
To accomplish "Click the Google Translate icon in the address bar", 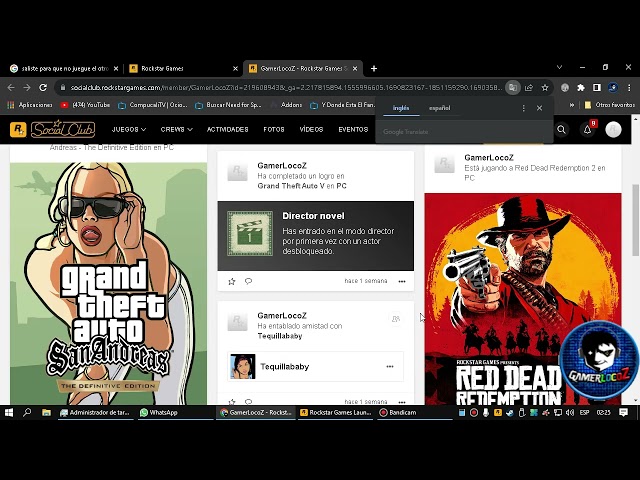I will tap(513, 87).
